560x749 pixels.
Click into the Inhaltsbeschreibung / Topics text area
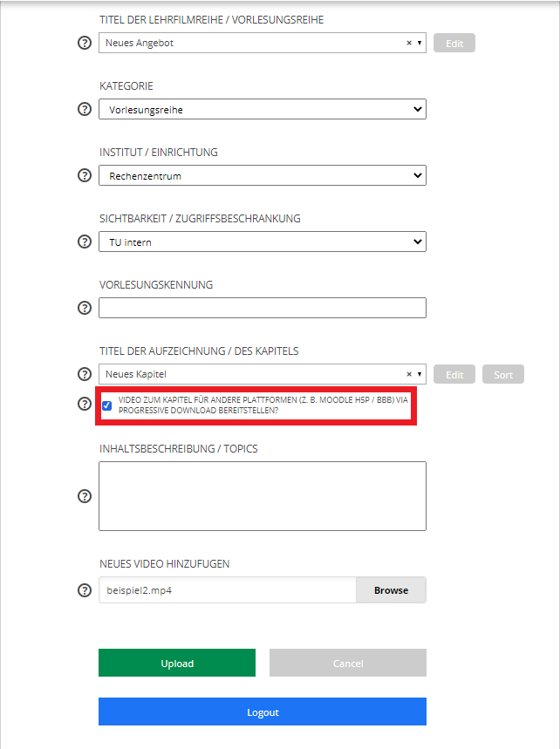tap(262, 496)
